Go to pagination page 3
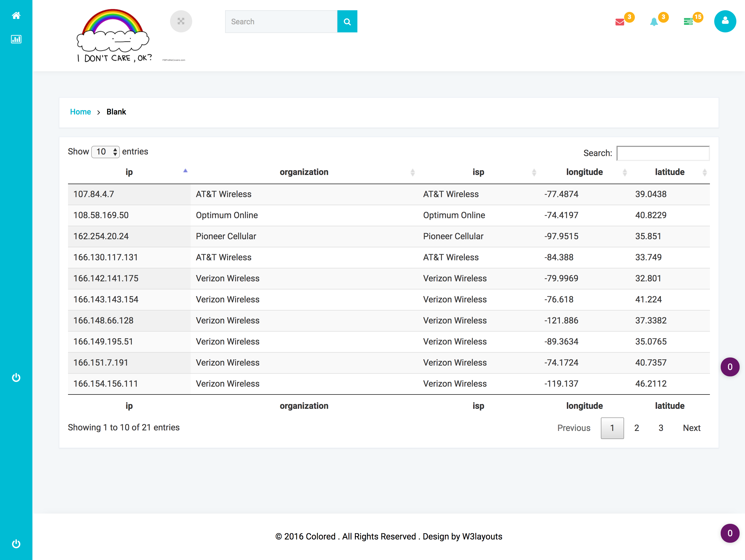The width and height of the screenshot is (745, 560). (661, 428)
